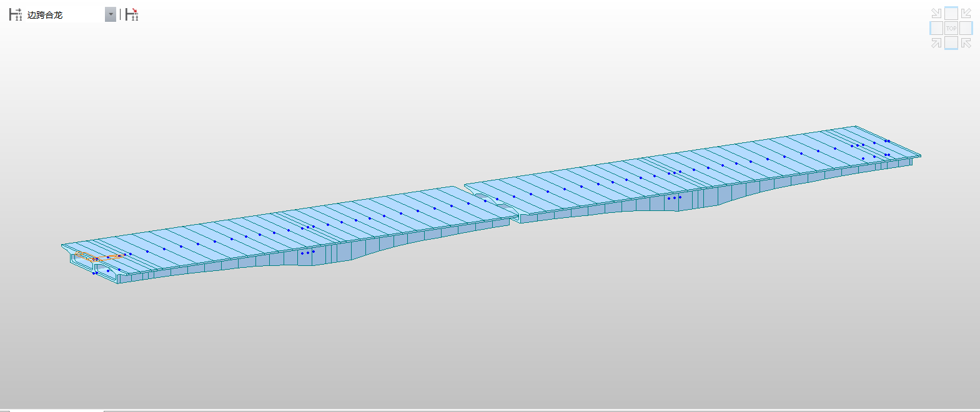Click the lower-right diagonal arrow of view navigator
This screenshot has width=980, height=412.
[966, 42]
